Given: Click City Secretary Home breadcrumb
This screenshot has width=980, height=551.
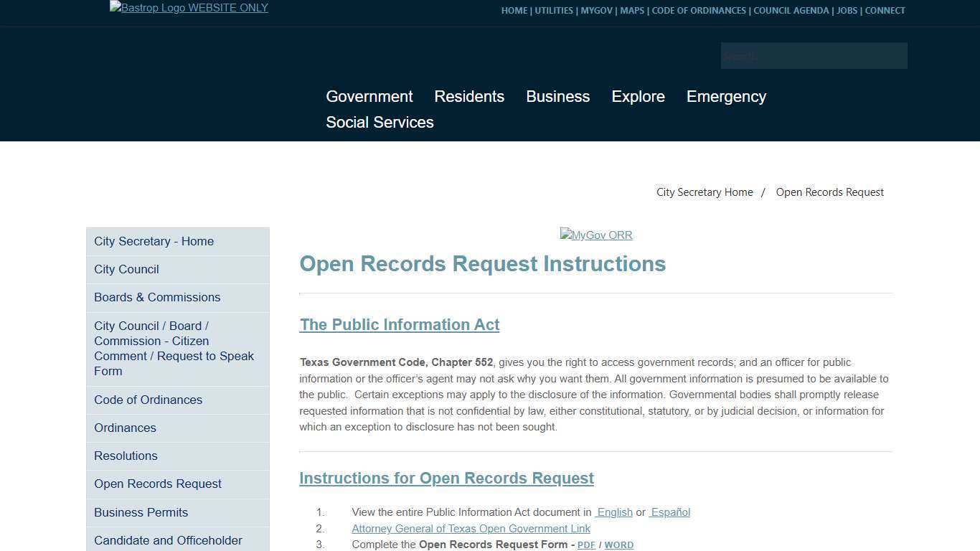Looking at the screenshot, I should [x=705, y=192].
